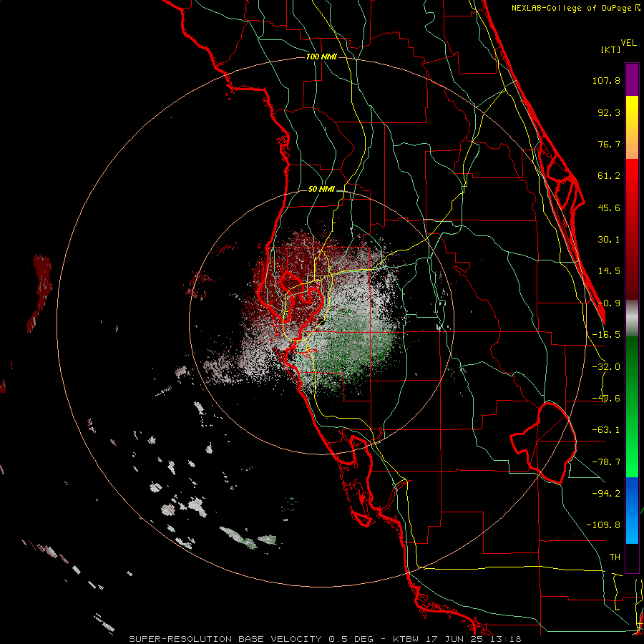Click the 100 NMI range ring label

(321, 57)
